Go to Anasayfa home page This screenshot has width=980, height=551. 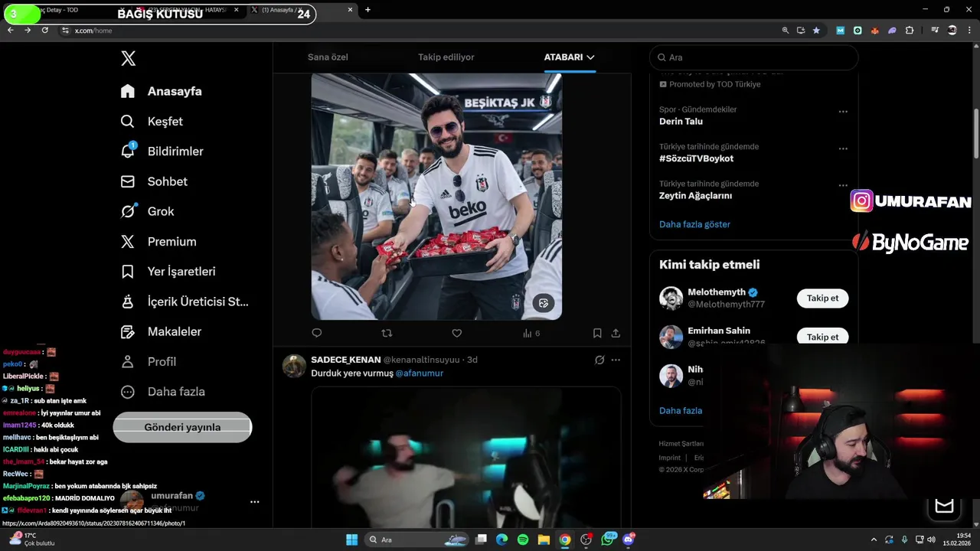coord(162,91)
